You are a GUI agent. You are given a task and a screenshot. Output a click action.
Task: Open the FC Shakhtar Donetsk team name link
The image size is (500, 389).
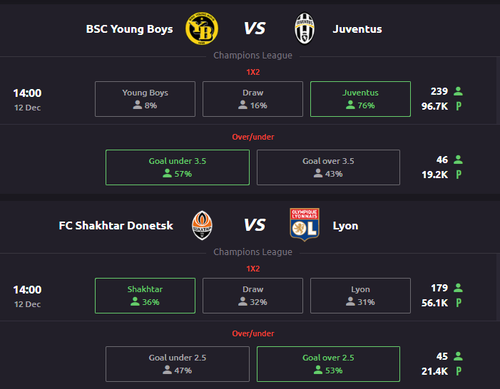(x=116, y=226)
